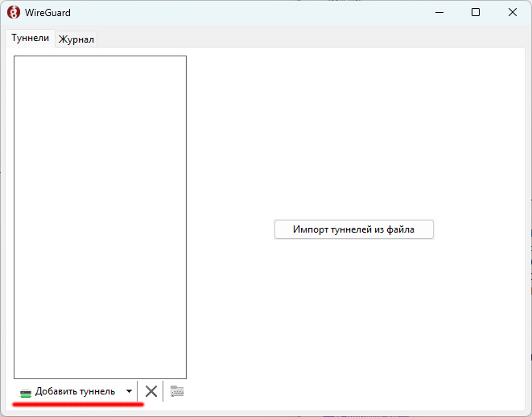Click the WireGuard title text
The height and width of the screenshot is (417, 532).
[x=49, y=12]
